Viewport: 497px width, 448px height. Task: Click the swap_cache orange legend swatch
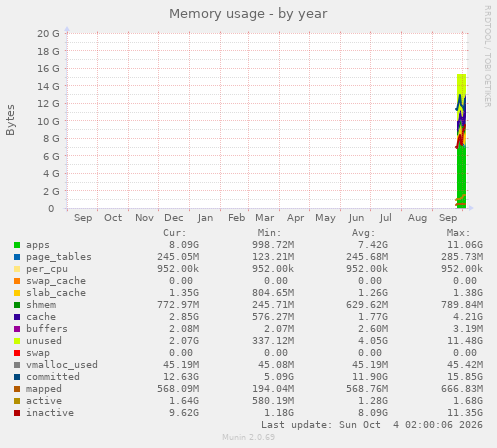[x=17, y=281]
